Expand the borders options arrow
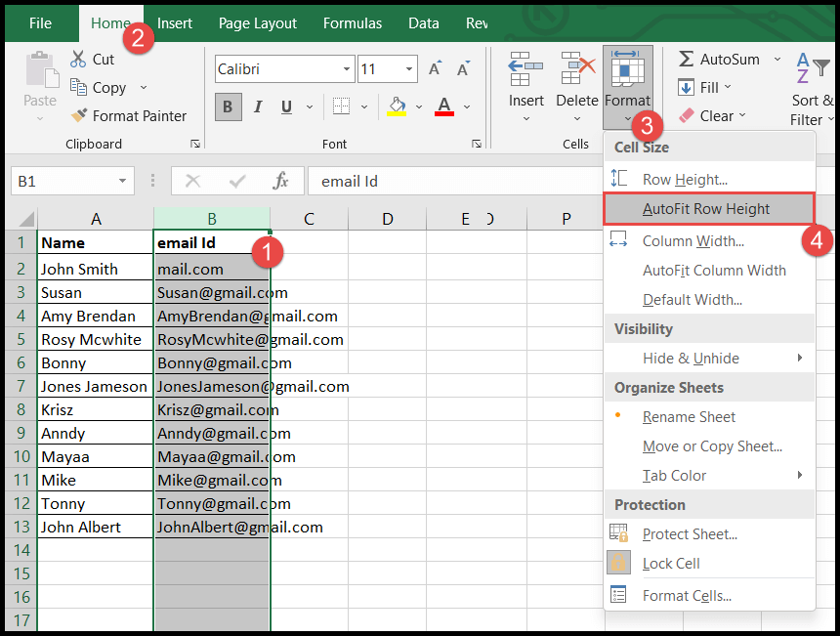The width and height of the screenshot is (840, 636). 364,106
